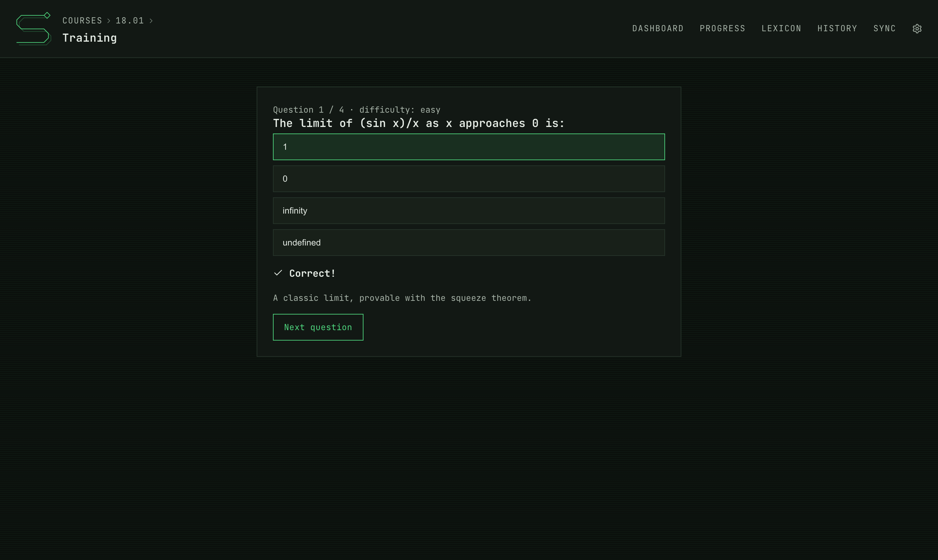Open the Lexicon page
The height and width of the screenshot is (560, 938).
click(781, 29)
